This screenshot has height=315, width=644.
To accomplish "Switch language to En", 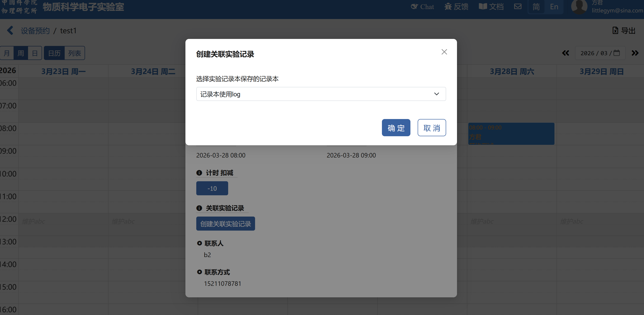I will tap(554, 7).
